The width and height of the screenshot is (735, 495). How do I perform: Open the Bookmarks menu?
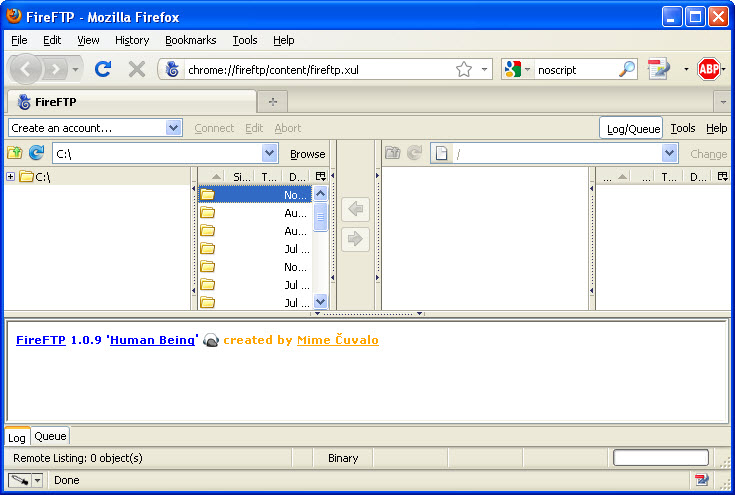point(189,40)
